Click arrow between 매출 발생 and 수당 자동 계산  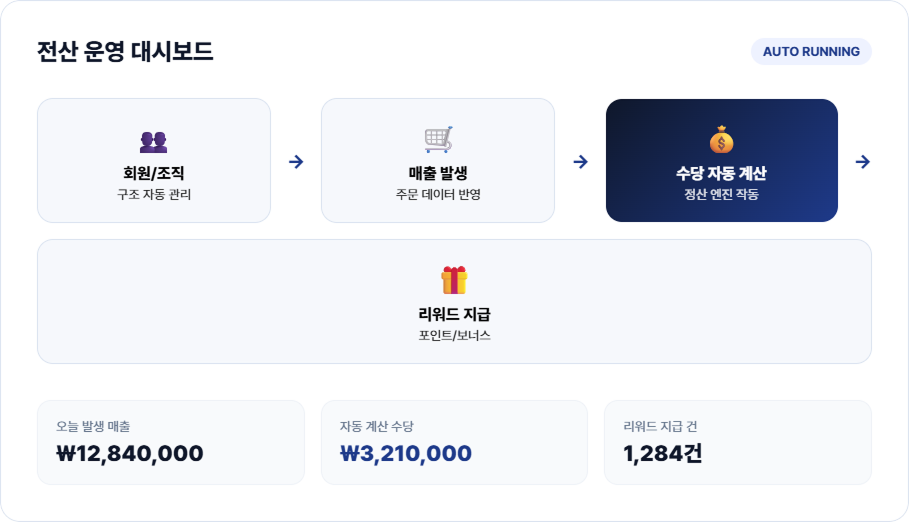580,162
